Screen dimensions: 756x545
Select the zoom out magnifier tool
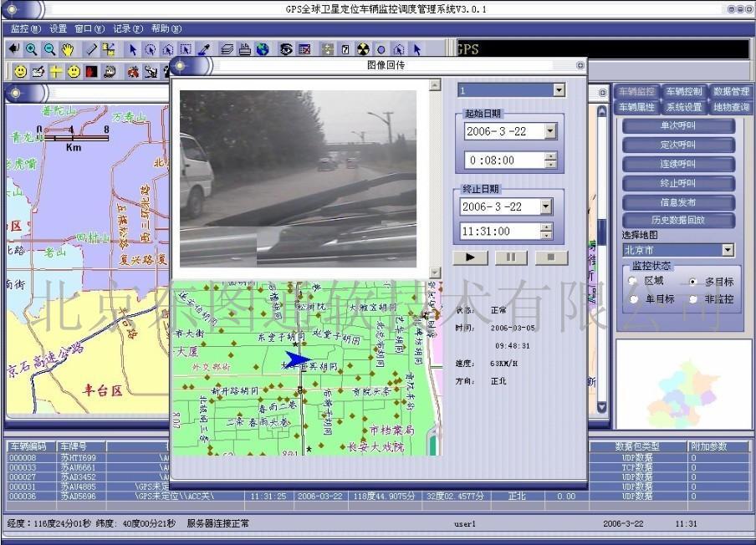click(x=49, y=48)
